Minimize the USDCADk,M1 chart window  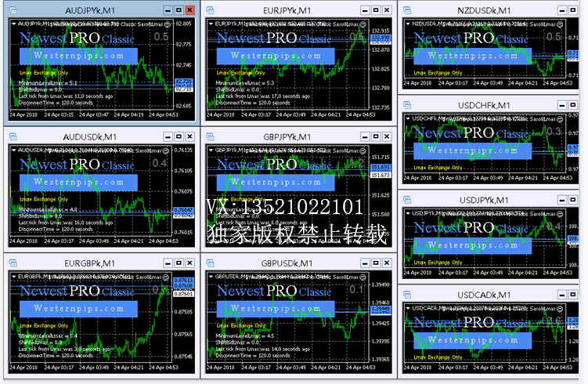click(x=561, y=295)
